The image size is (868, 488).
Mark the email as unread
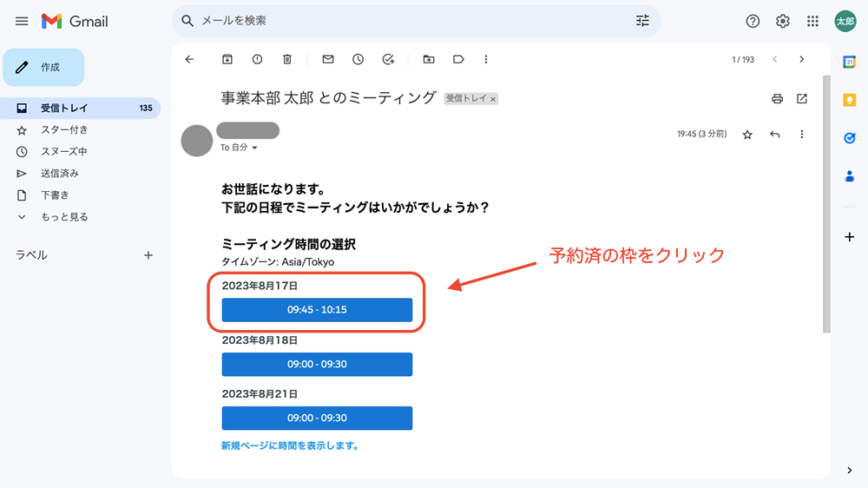click(x=328, y=59)
